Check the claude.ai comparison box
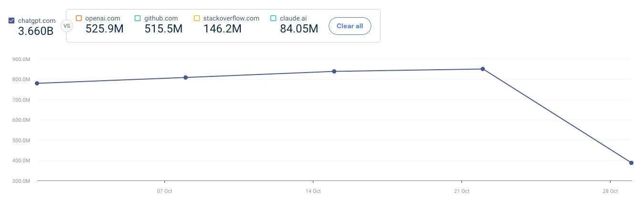This screenshot has height=201, width=644. (x=273, y=19)
